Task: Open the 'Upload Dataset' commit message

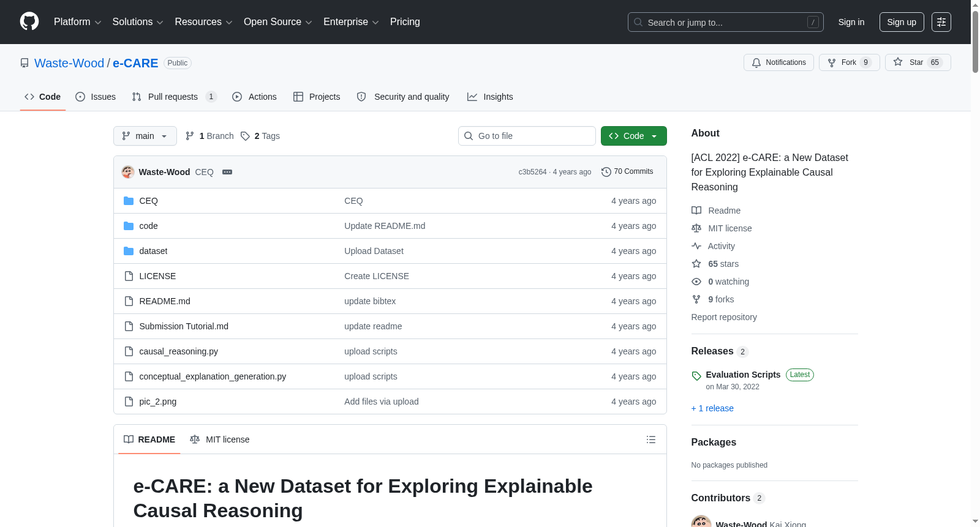Action: point(374,251)
